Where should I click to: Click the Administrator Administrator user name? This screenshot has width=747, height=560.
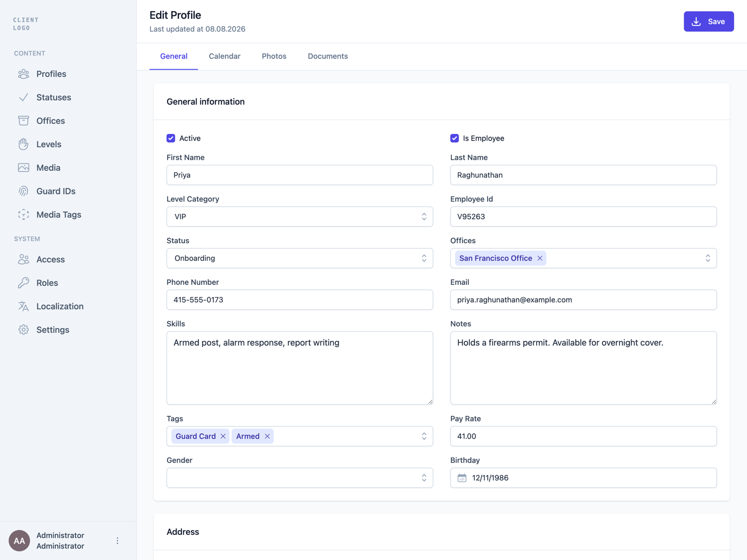pos(60,541)
